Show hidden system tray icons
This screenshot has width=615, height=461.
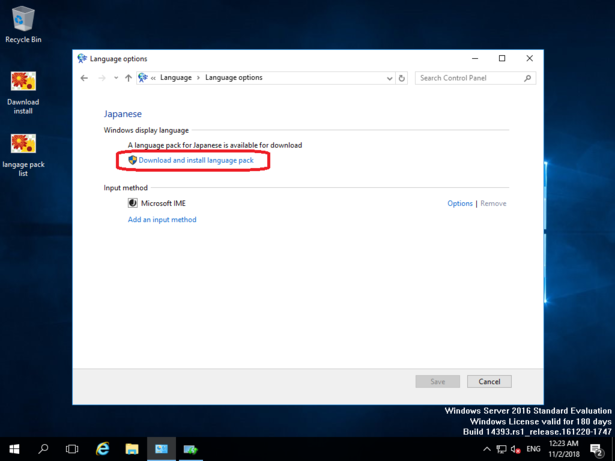click(487, 449)
